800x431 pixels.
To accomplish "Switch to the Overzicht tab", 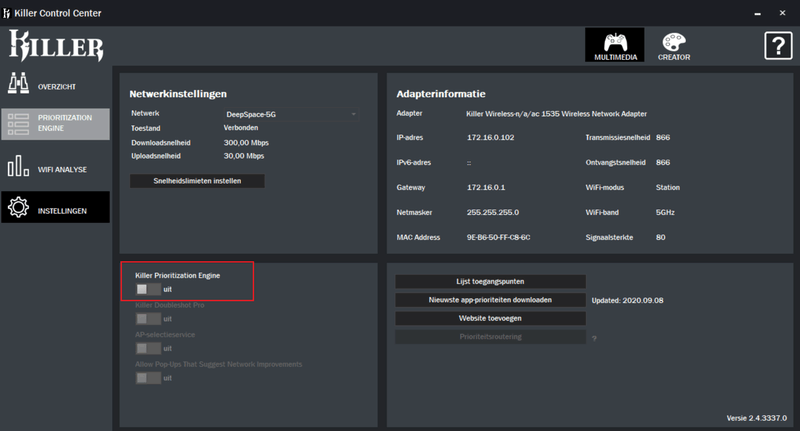I will point(56,86).
